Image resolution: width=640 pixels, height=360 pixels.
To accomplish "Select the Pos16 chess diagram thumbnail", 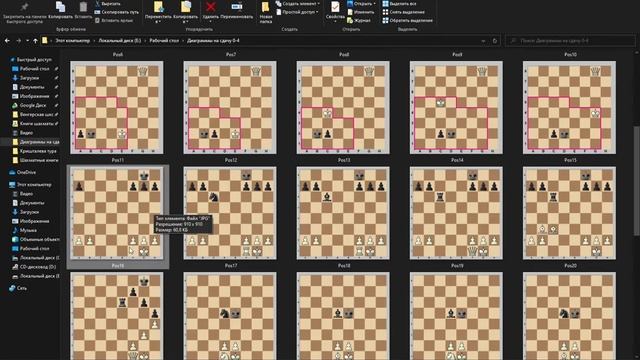I will pyautogui.click(x=117, y=316).
